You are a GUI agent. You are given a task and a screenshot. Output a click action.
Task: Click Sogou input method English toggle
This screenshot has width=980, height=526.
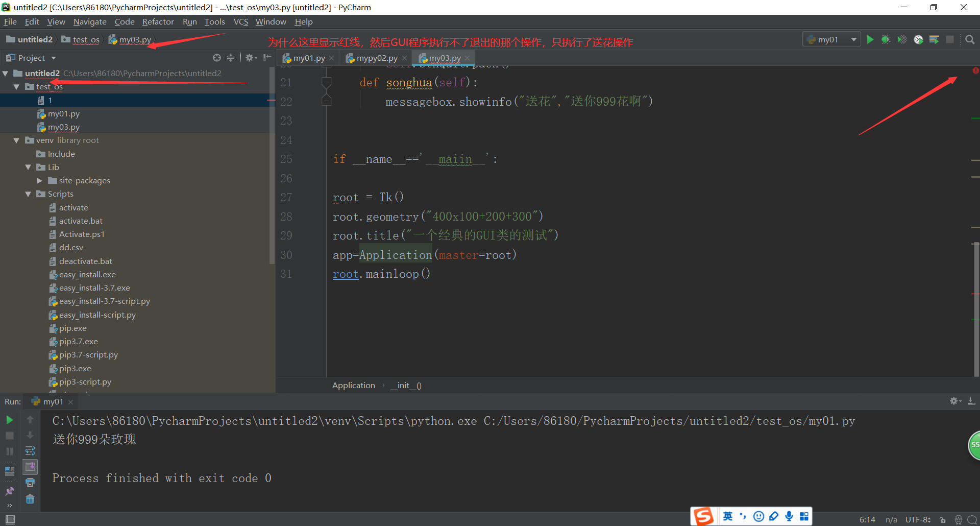[x=728, y=516]
